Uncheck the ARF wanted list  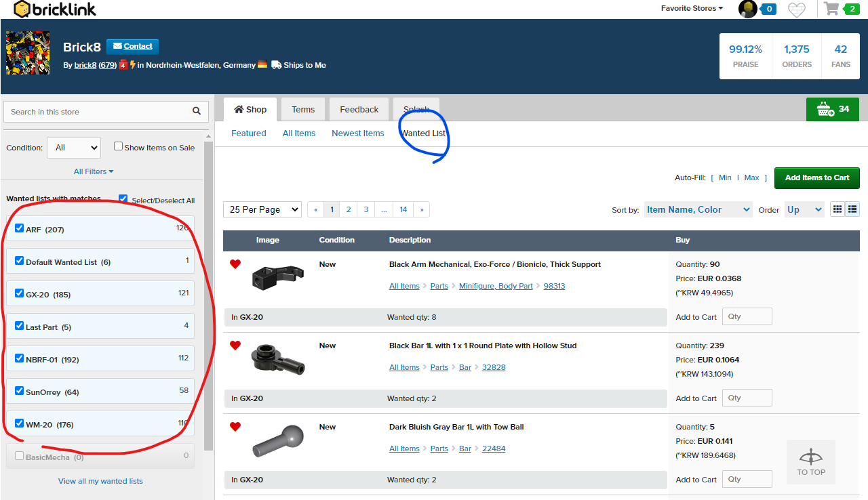pos(20,228)
